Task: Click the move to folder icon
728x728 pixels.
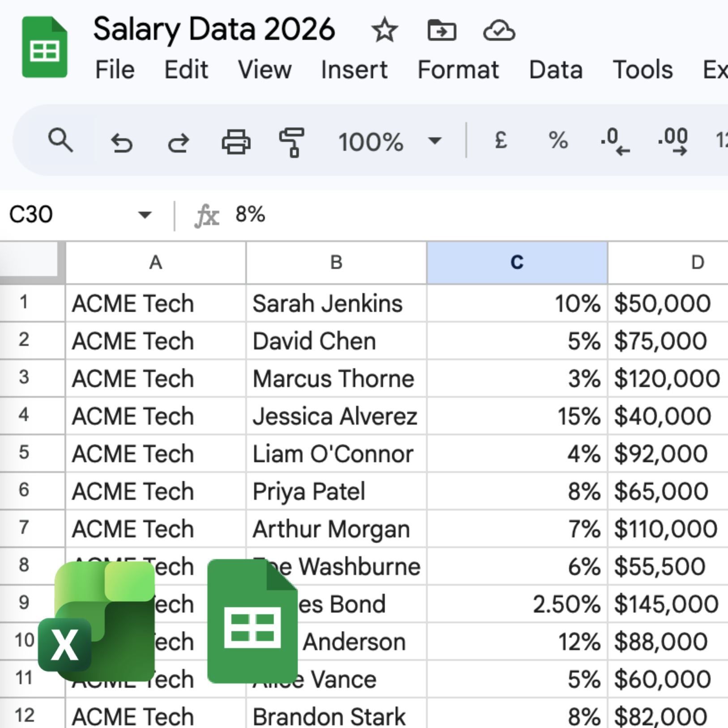Action: click(x=442, y=30)
